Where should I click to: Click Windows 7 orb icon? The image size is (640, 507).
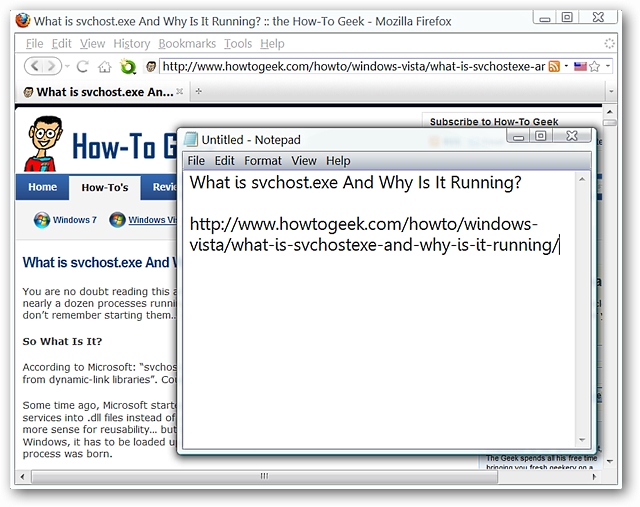(x=42, y=220)
